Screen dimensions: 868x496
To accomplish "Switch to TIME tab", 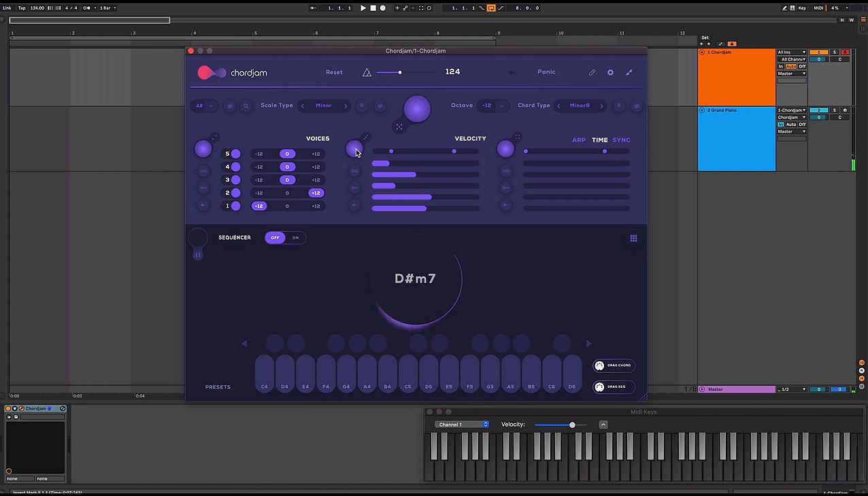I will pyautogui.click(x=600, y=140).
